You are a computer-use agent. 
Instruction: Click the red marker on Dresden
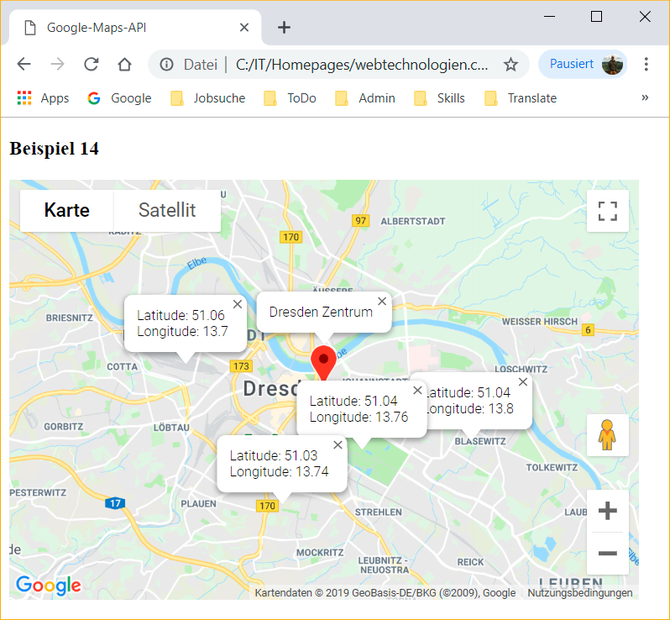pyautogui.click(x=323, y=363)
